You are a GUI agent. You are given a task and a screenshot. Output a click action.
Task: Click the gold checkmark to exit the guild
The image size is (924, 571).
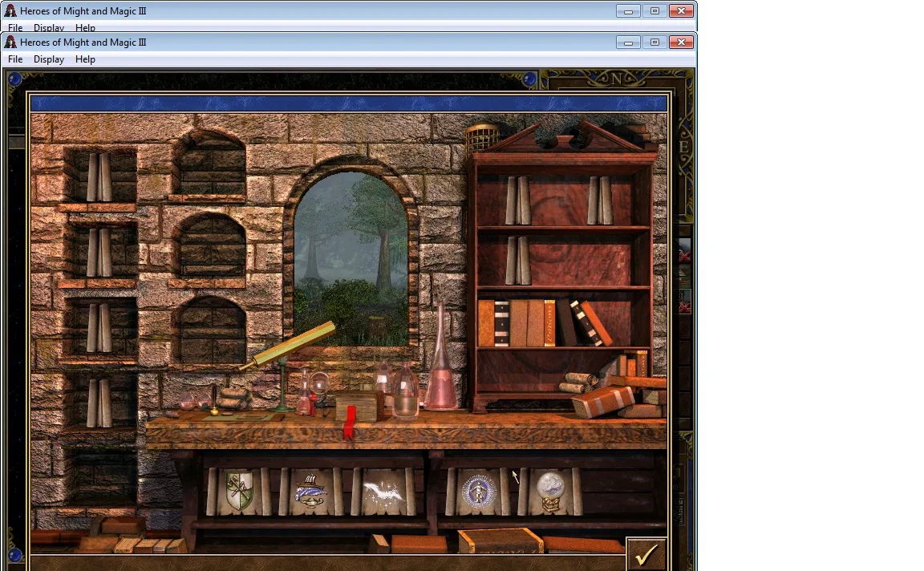(x=646, y=554)
